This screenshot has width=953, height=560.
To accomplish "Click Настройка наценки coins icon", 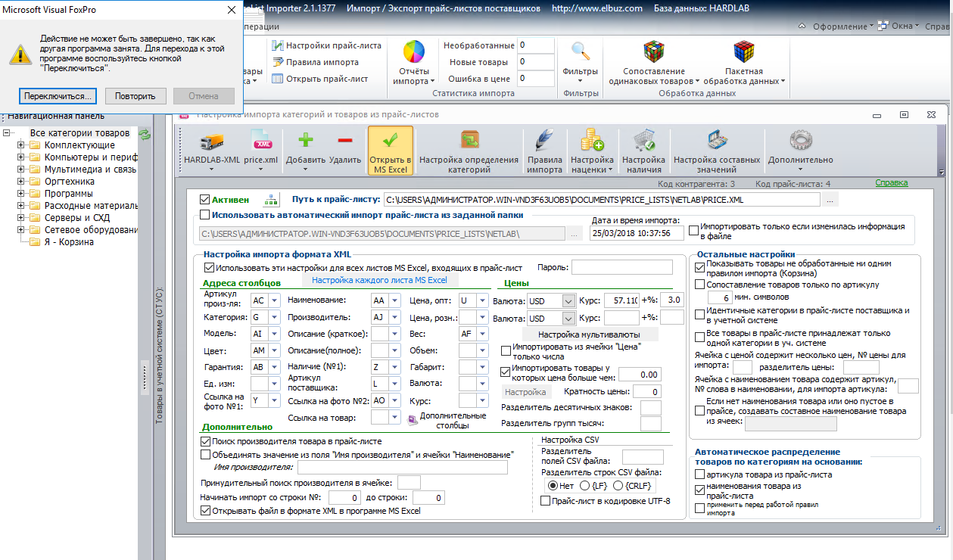I will pos(591,142).
